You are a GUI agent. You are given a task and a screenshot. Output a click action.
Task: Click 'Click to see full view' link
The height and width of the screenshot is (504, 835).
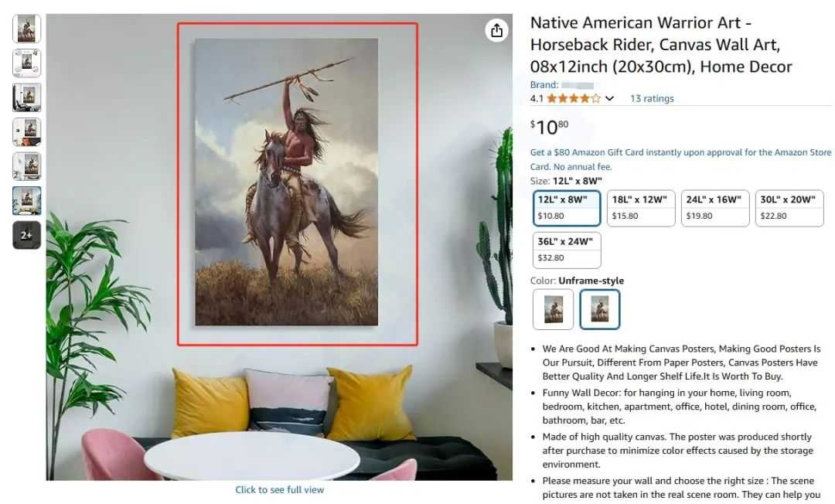coord(280,489)
